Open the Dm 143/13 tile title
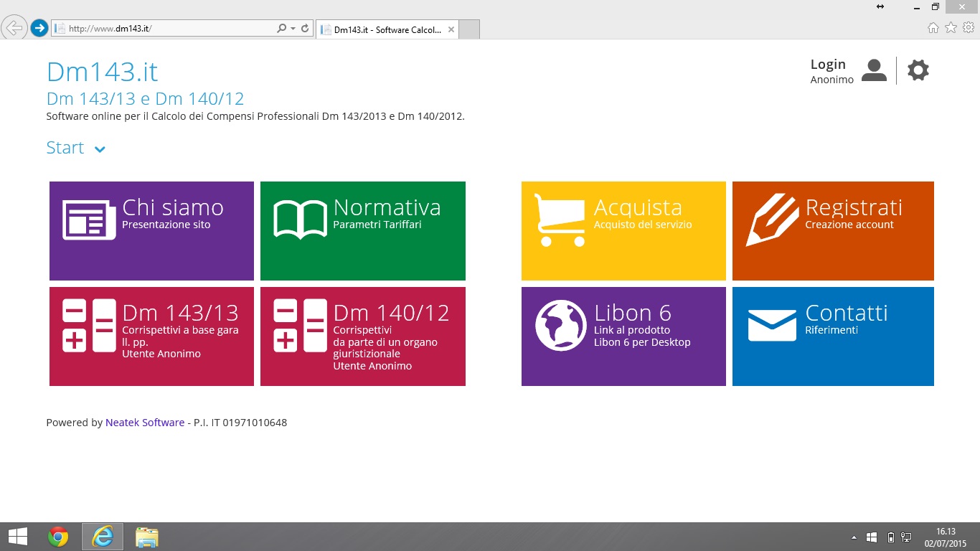 pyautogui.click(x=180, y=313)
